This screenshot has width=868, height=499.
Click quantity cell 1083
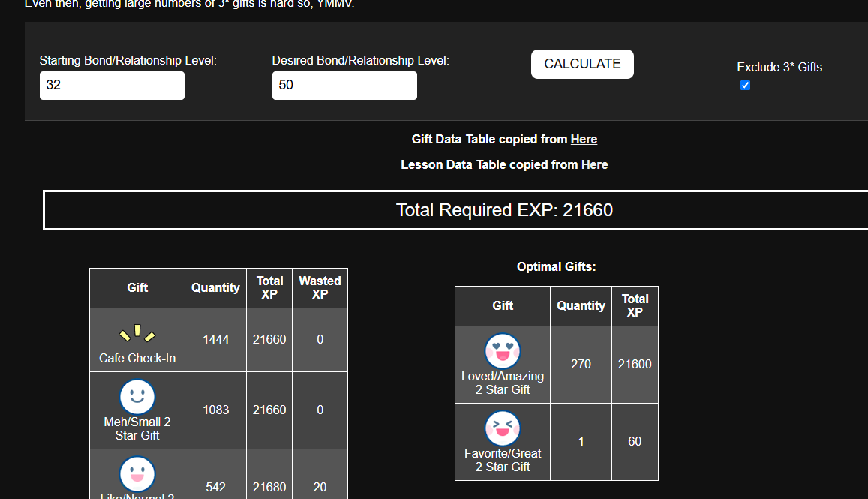(216, 410)
